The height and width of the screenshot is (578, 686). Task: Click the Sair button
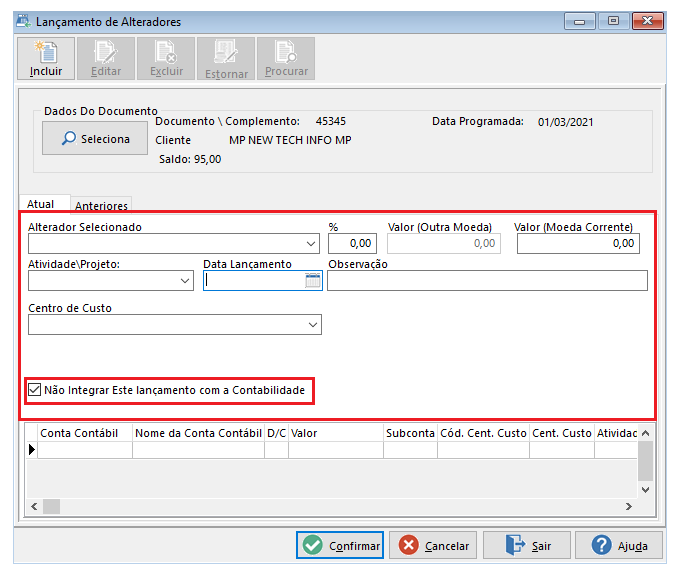click(527, 545)
